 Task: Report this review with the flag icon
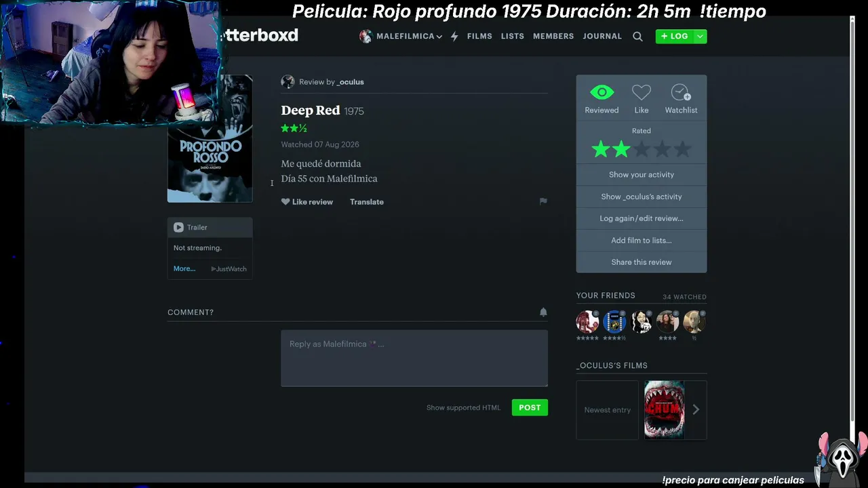[x=543, y=201]
